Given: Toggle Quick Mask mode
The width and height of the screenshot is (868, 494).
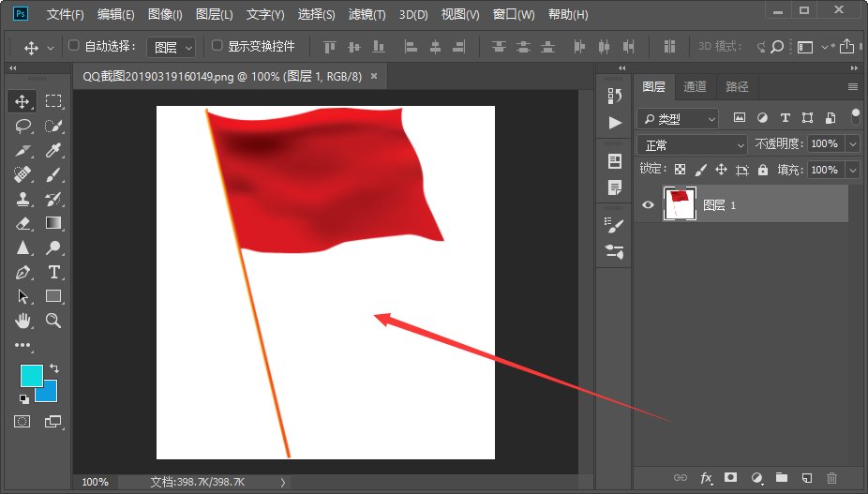Looking at the screenshot, I should [x=22, y=422].
